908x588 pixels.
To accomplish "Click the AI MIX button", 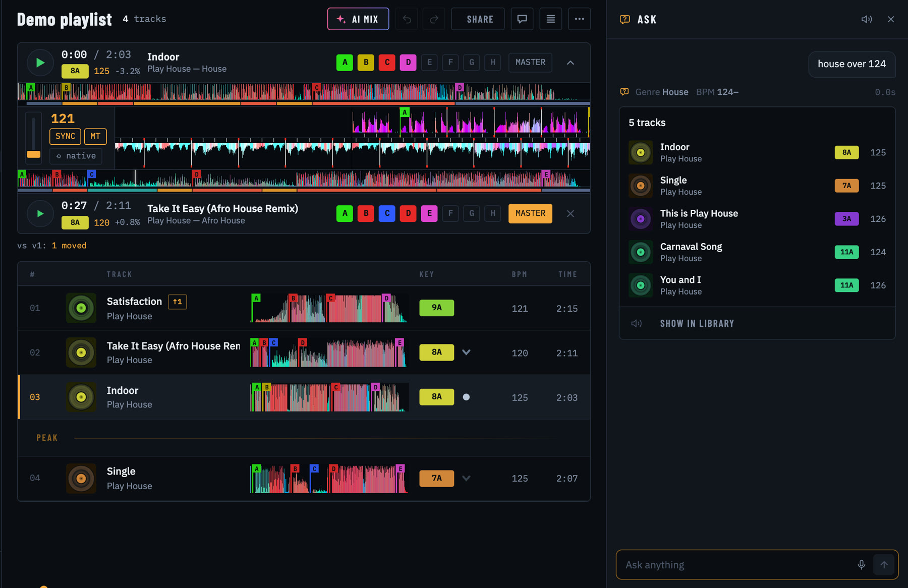I will [x=358, y=19].
